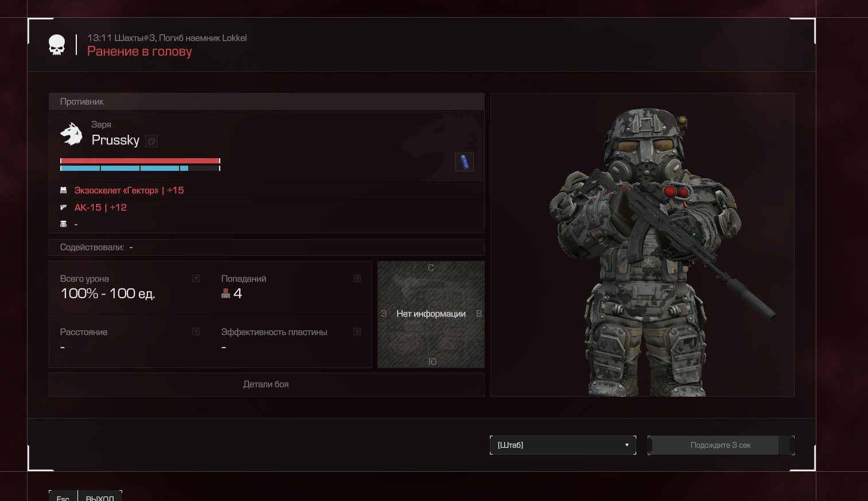Click the Нет информации minimap
The height and width of the screenshot is (501, 868).
click(431, 314)
